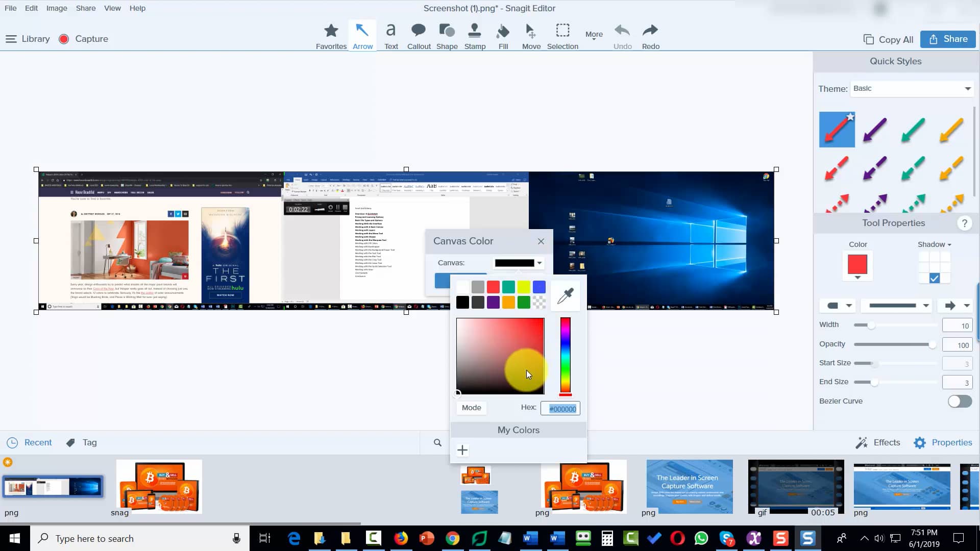Viewport: 980px width, 551px height.
Task: Select the Fill tool
Action: coord(503,35)
